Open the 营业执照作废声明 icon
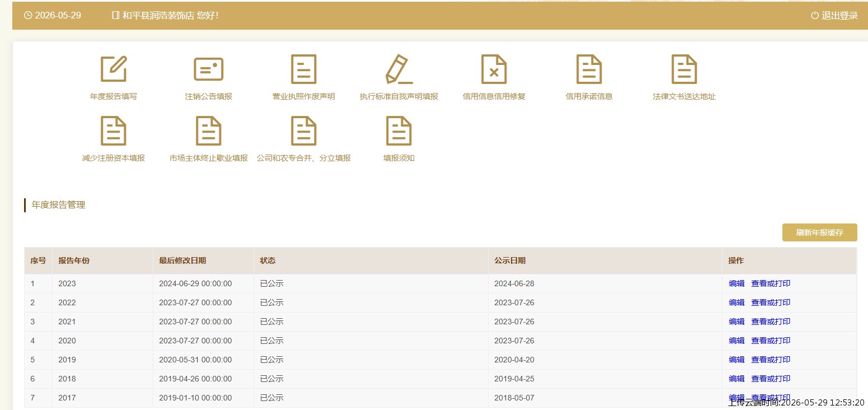 point(304,69)
